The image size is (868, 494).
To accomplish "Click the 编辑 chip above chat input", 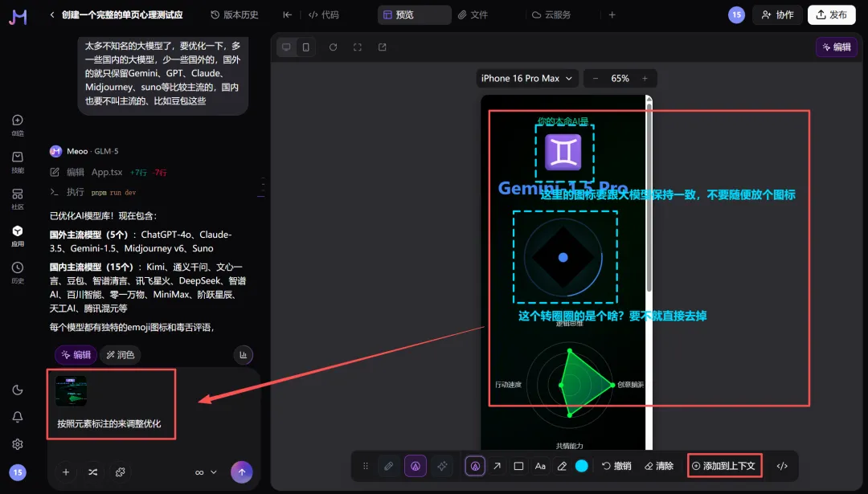I will (x=76, y=354).
